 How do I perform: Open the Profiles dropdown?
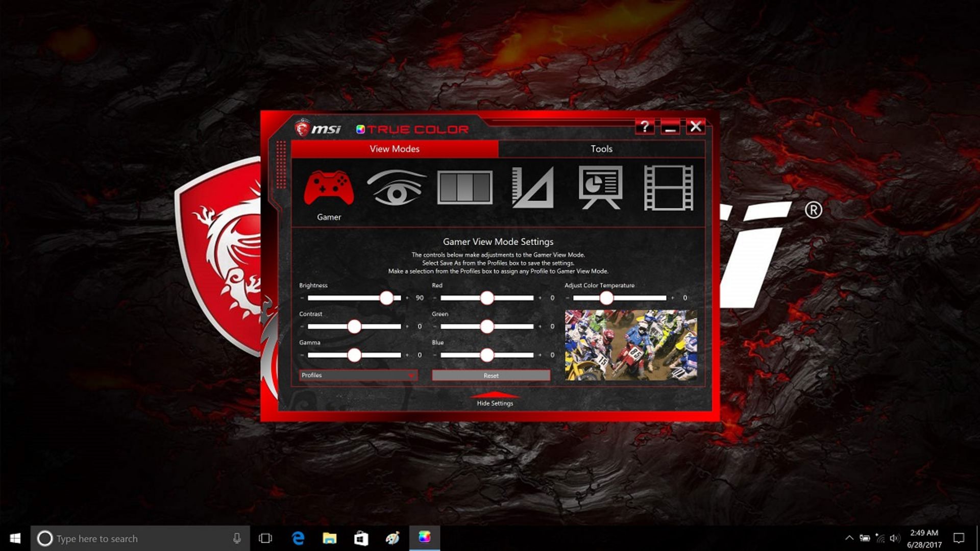[358, 375]
